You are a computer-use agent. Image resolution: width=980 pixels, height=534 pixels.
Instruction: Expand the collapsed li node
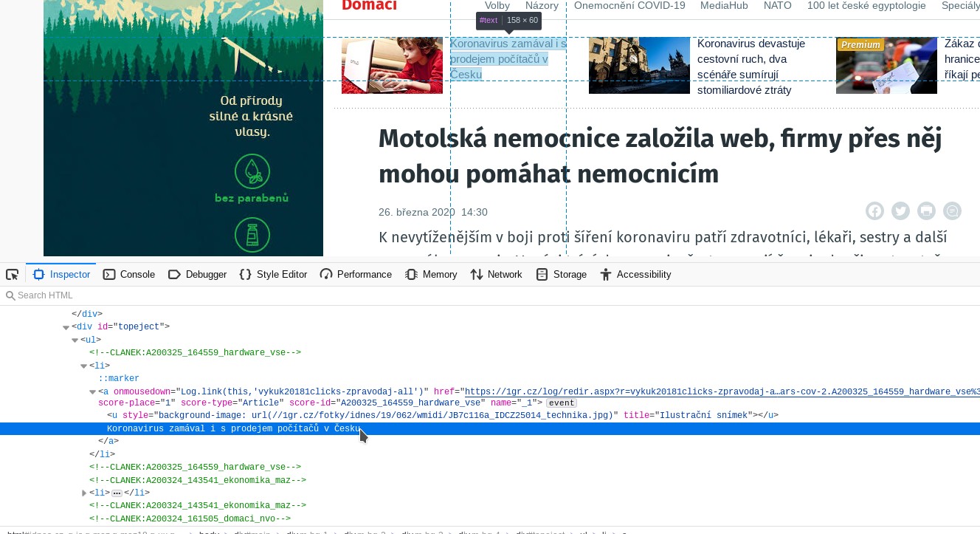[83, 493]
